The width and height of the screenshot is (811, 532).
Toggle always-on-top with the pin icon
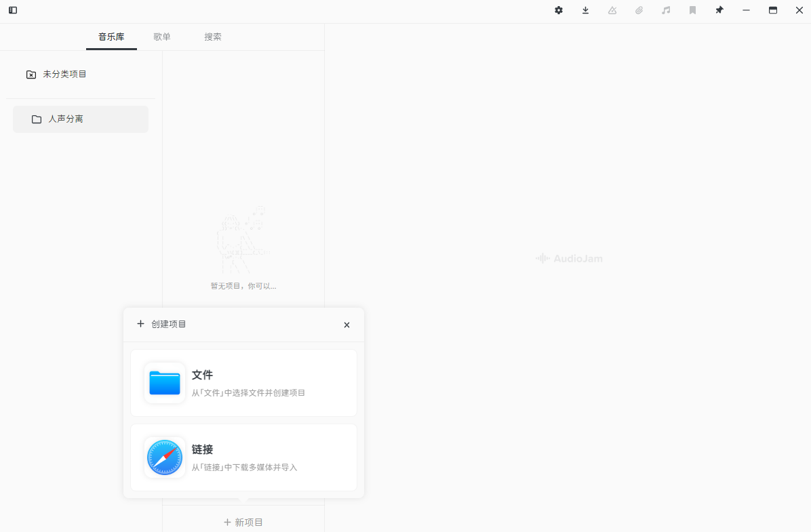click(x=719, y=10)
